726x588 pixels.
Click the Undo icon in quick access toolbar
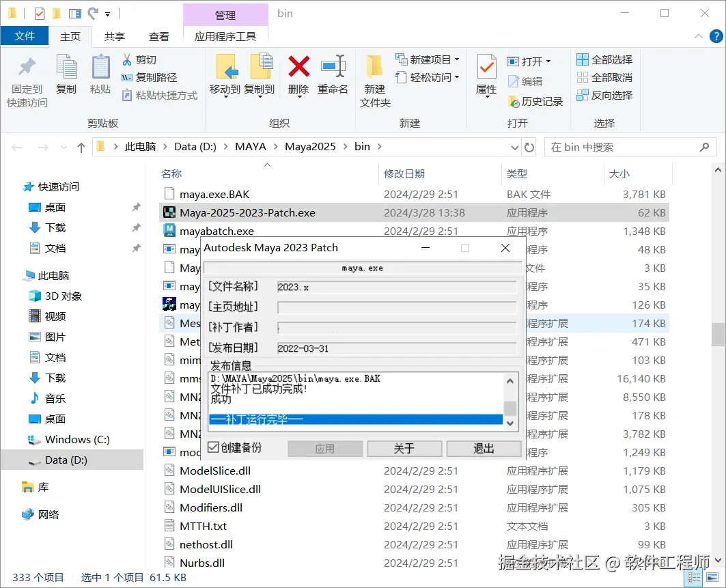(93, 14)
